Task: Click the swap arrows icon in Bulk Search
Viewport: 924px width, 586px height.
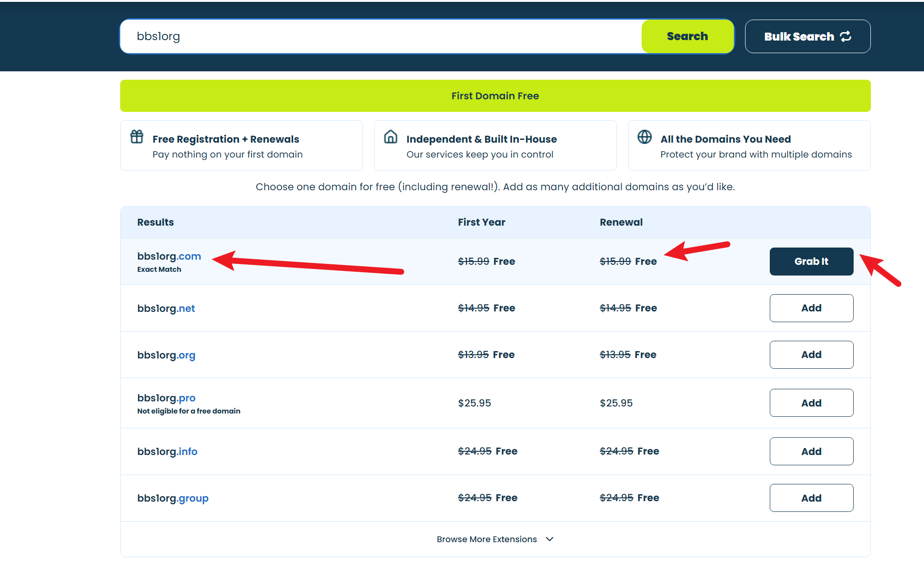Action: click(846, 36)
